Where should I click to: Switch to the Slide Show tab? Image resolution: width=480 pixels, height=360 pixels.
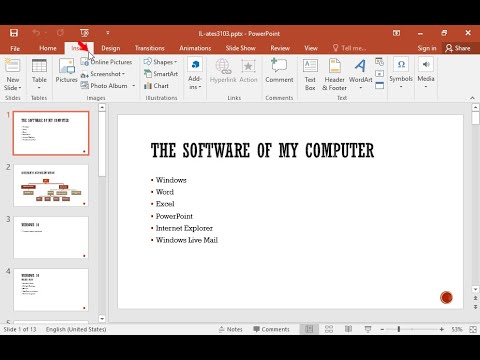coord(240,48)
